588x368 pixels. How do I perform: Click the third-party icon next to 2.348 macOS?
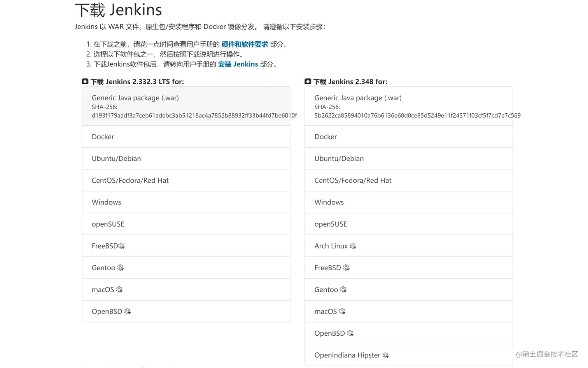(342, 311)
